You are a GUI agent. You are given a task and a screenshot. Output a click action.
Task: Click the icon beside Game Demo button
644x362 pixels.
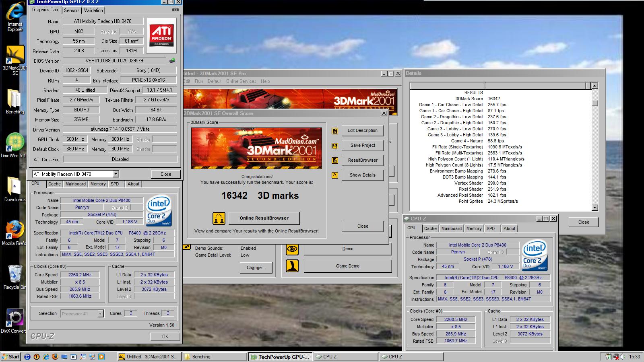click(292, 266)
